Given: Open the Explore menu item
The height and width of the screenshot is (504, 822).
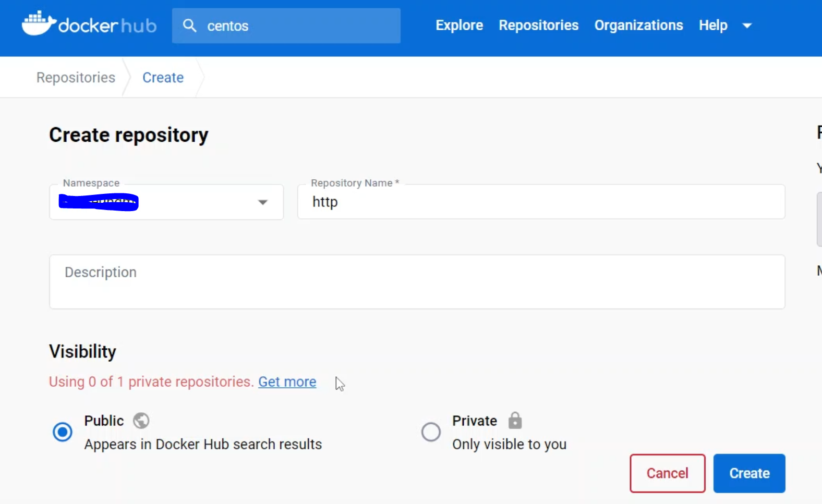Looking at the screenshot, I should (x=460, y=25).
